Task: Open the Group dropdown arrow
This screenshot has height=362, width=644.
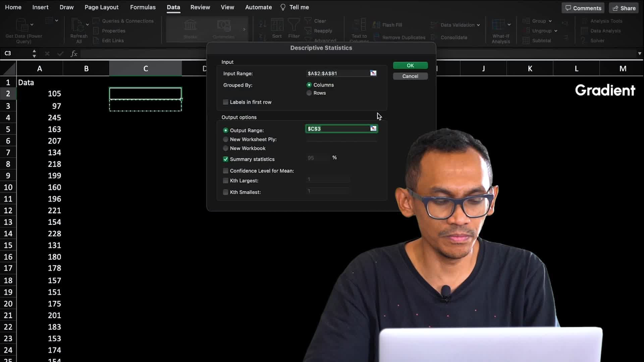Action: tap(551, 21)
